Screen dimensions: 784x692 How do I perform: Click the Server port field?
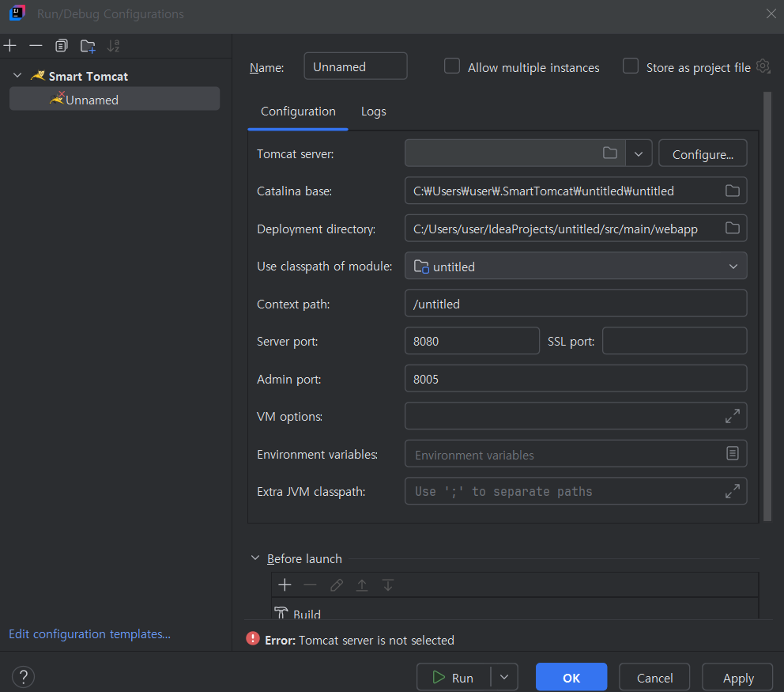tap(472, 341)
